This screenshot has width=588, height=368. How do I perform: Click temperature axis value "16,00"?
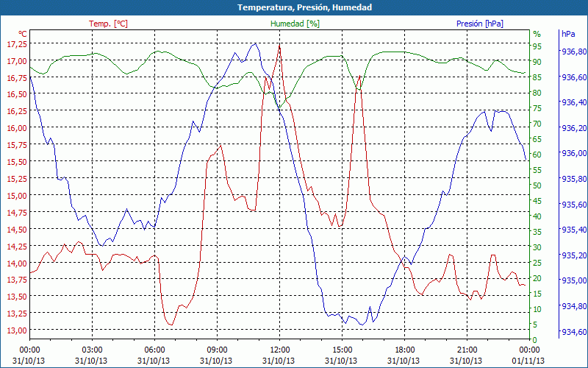17,128
